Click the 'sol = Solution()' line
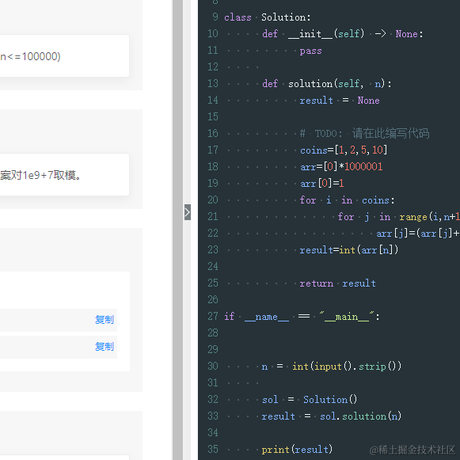 (310, 399)
